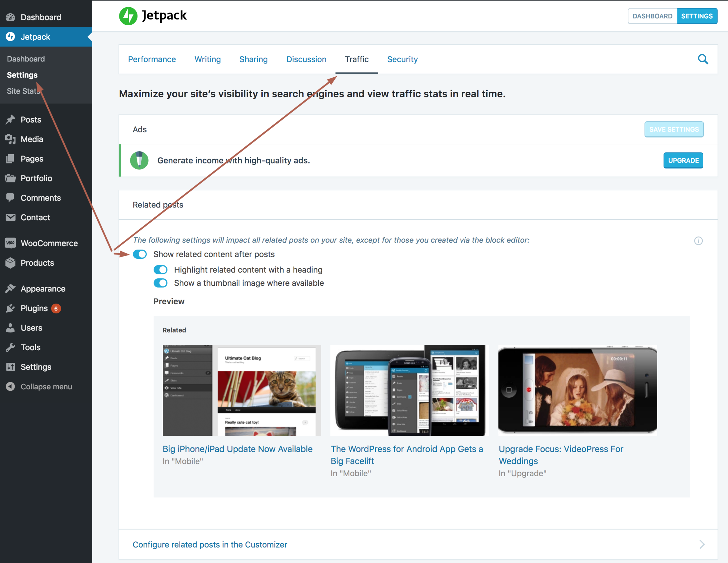Switch to the Discussion tab
The image size is (728, 563).
[x=306, y=59]
